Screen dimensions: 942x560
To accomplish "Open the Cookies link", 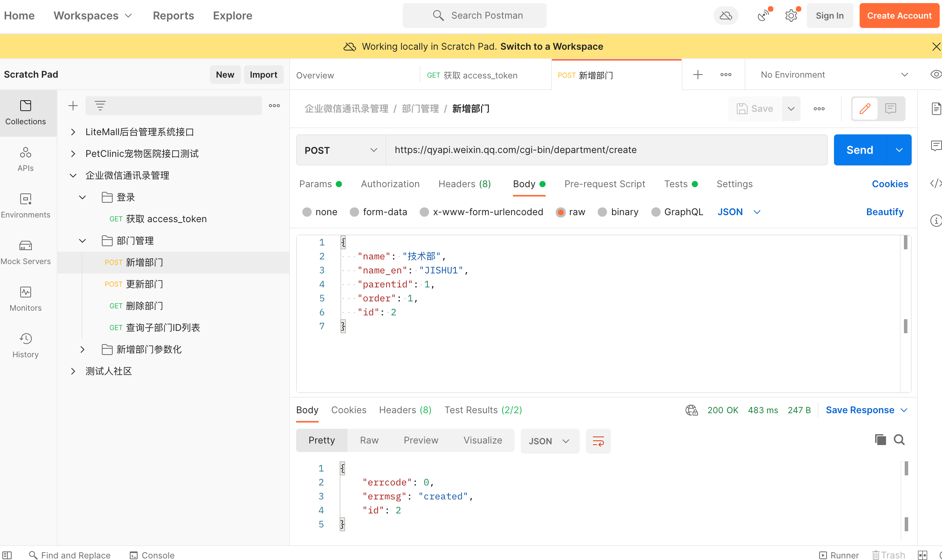I will pyautogui.click(x=890, y=184).
